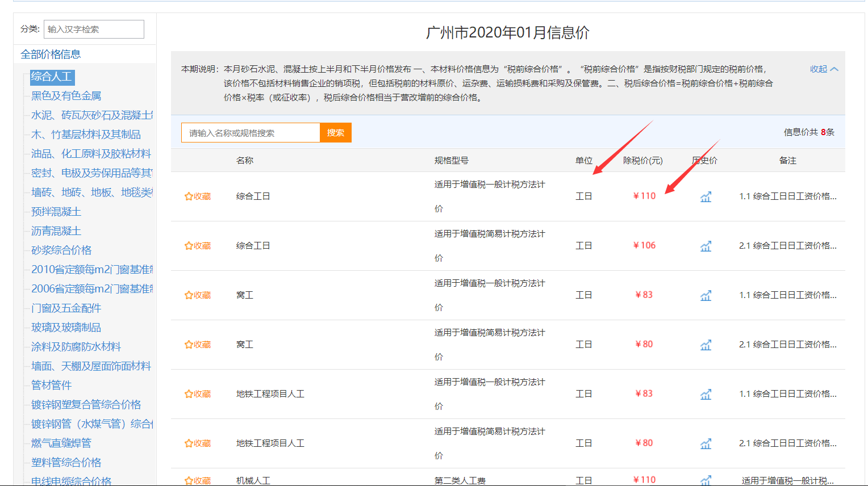Viewport: 868px width, 486px height.
Task: Favorite (收藏) the ¥80 地铁工程项目人工 row
Action: pos(198,443)
